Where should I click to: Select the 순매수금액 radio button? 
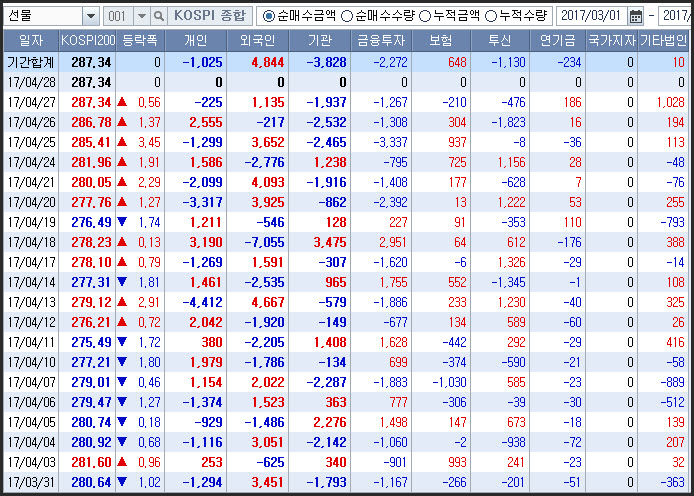(268, 16)
